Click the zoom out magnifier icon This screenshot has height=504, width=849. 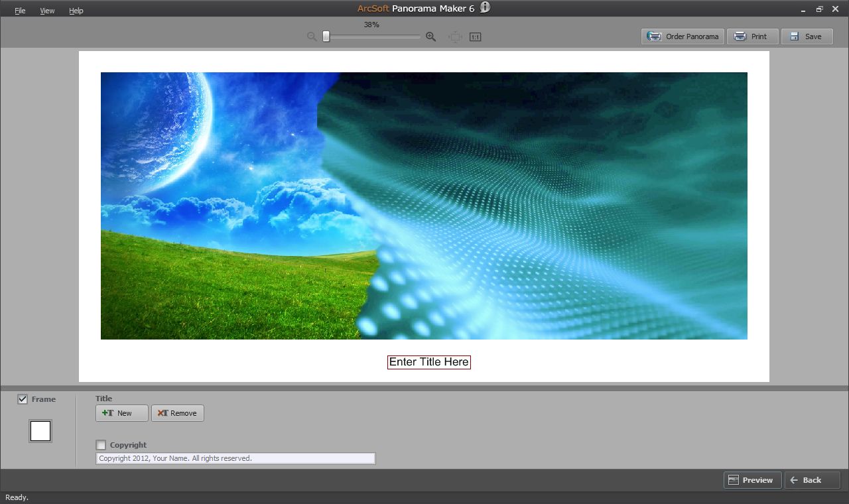coord(312,36)
